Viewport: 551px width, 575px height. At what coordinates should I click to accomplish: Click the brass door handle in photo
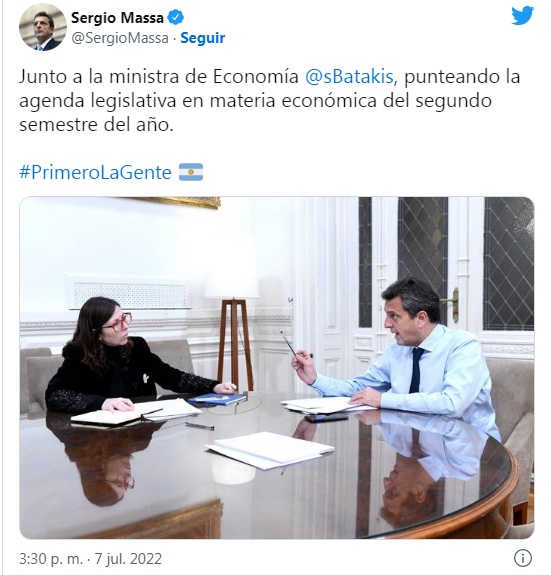point(452,304)
